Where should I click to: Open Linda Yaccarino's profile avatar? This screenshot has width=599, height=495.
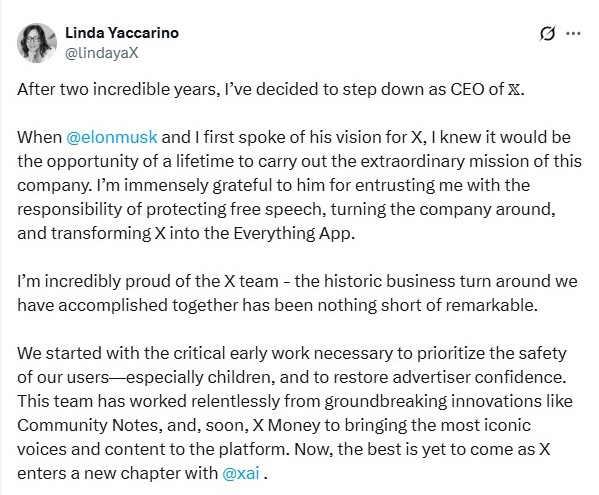(37, 43)
